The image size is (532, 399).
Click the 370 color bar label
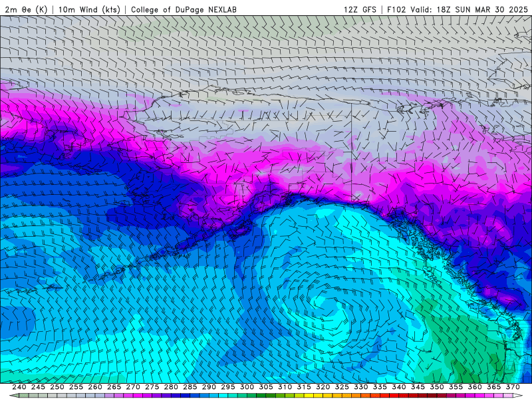513,387
